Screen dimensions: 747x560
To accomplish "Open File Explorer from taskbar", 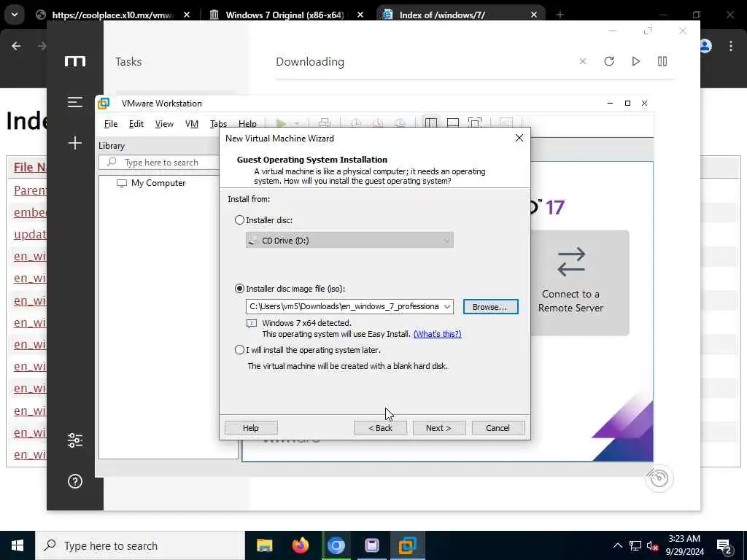I will point(264,545).
